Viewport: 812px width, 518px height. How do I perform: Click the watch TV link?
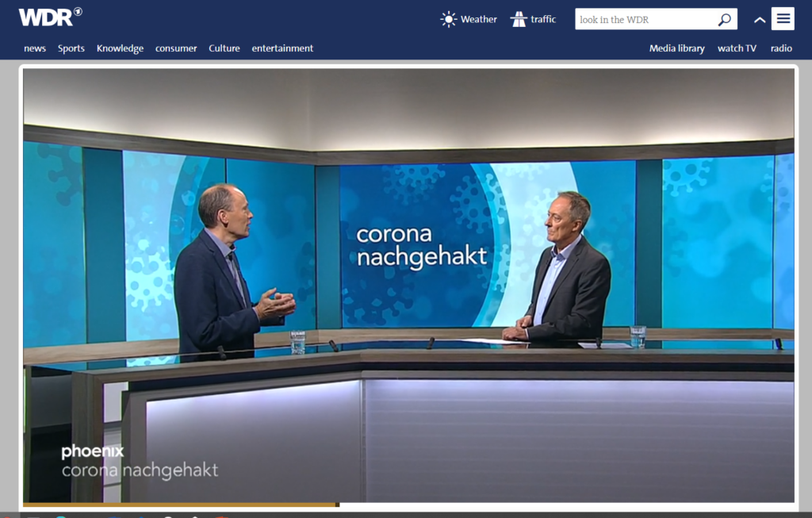[737, 48]
